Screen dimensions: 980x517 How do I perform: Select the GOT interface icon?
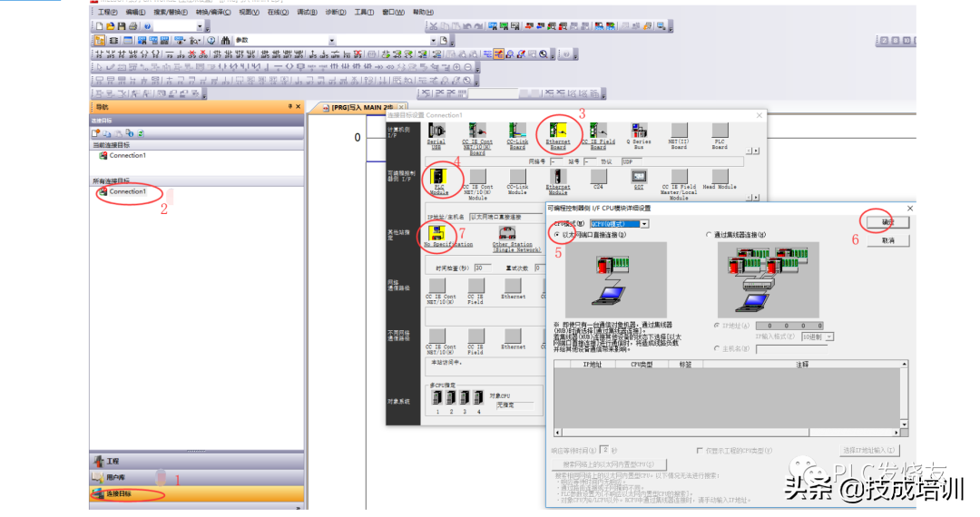pos(639,176)
